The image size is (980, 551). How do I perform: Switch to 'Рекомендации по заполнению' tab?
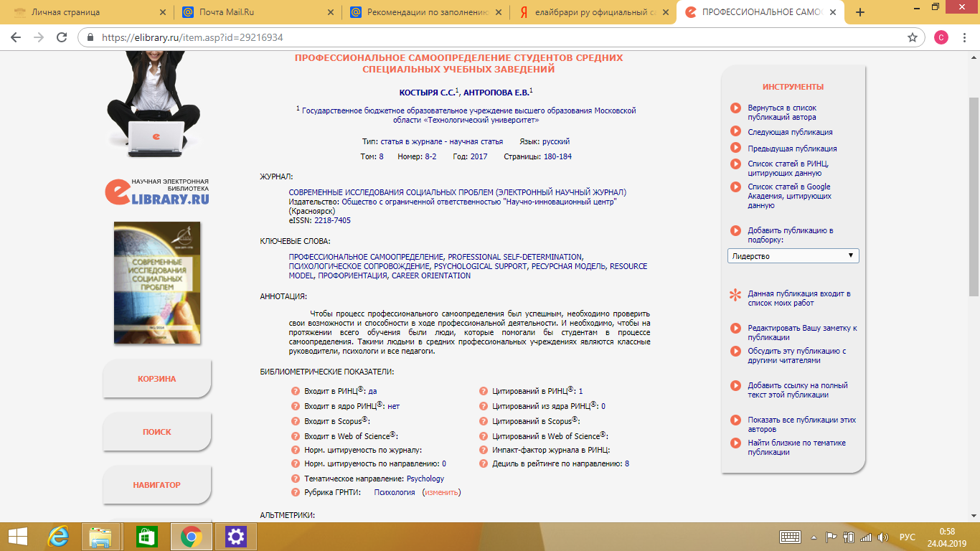click(425, 12)
